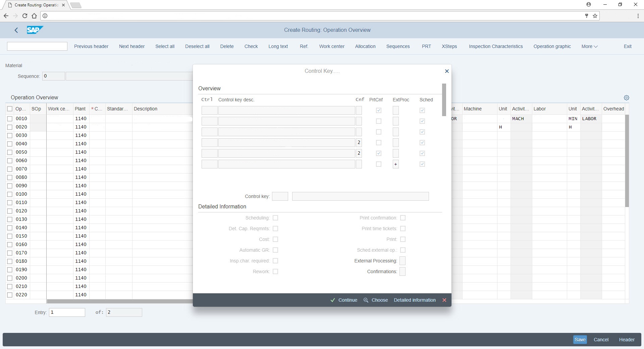Click the Confirmations field in dialog
This screenshot has width=644, height=349.
[402, 271]
